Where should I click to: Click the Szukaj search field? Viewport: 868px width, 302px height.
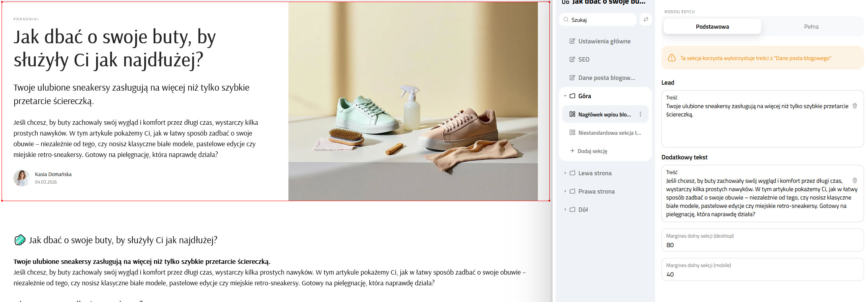click(x=601, y=20)
